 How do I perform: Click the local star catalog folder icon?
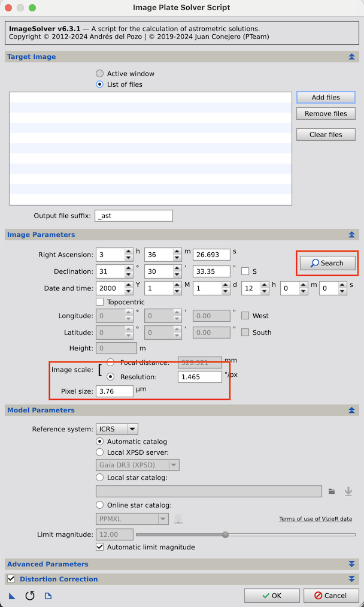332,491
